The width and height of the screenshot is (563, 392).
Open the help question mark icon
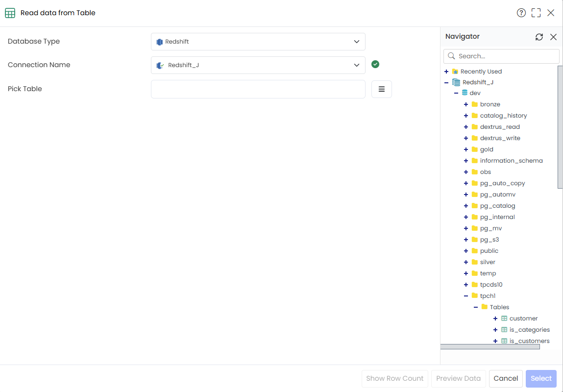click(521, 13)
